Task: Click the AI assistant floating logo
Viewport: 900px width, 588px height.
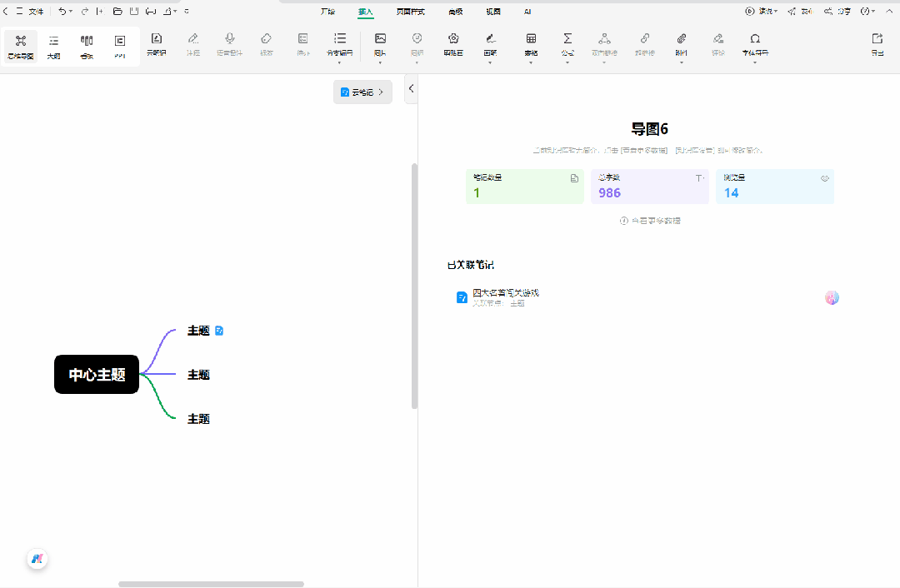Action: 37,558
